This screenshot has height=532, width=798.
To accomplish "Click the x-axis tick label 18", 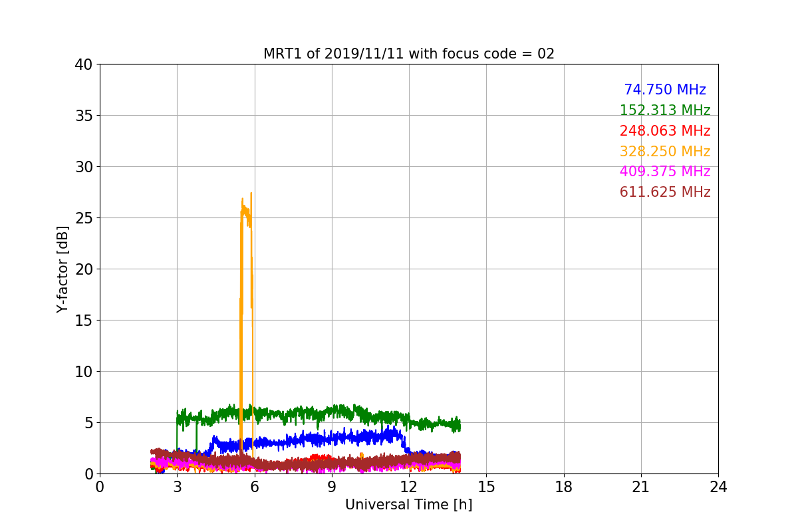I will coord(564,487).
